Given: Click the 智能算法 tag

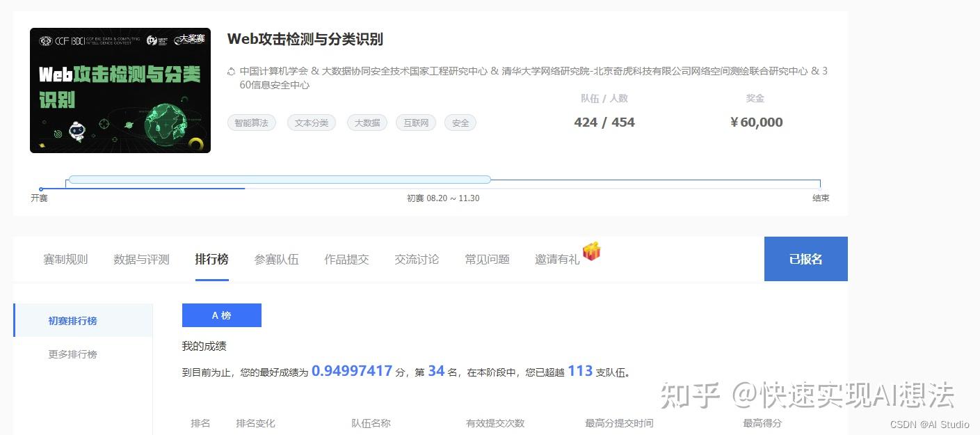Looking at the screenshot, I should tap(251, 122).
